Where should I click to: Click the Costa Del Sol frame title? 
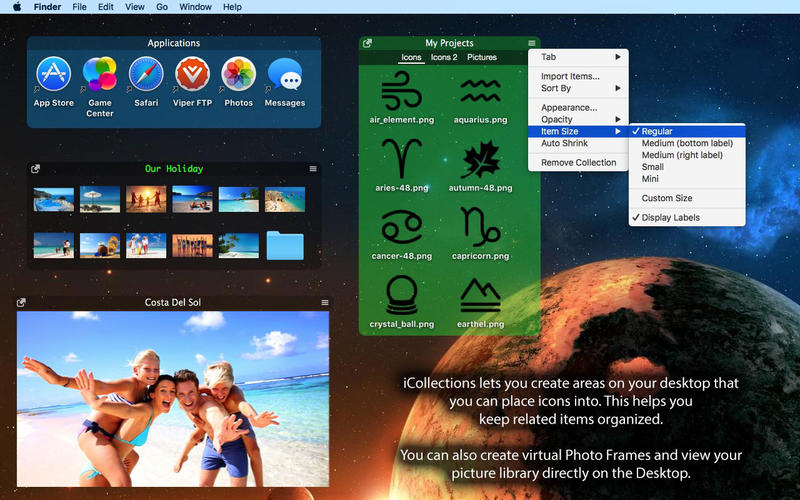(x=173, y=303)
